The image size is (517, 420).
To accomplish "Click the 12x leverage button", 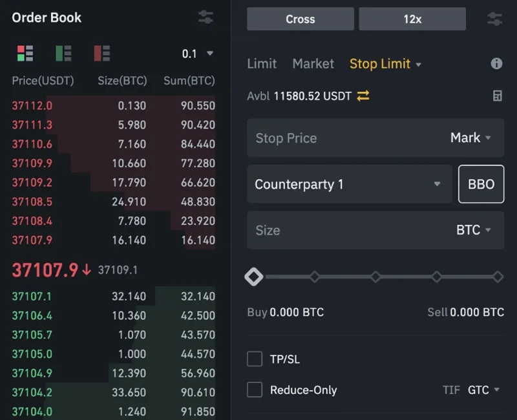I will pos(412,19).
